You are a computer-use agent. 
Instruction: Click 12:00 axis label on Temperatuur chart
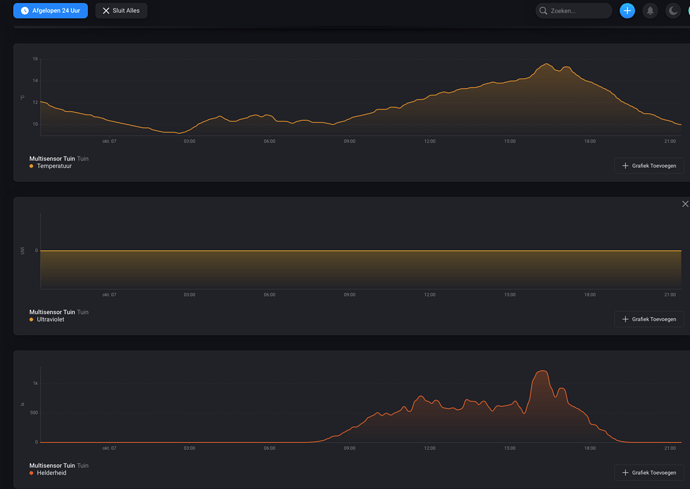[429, 141]
